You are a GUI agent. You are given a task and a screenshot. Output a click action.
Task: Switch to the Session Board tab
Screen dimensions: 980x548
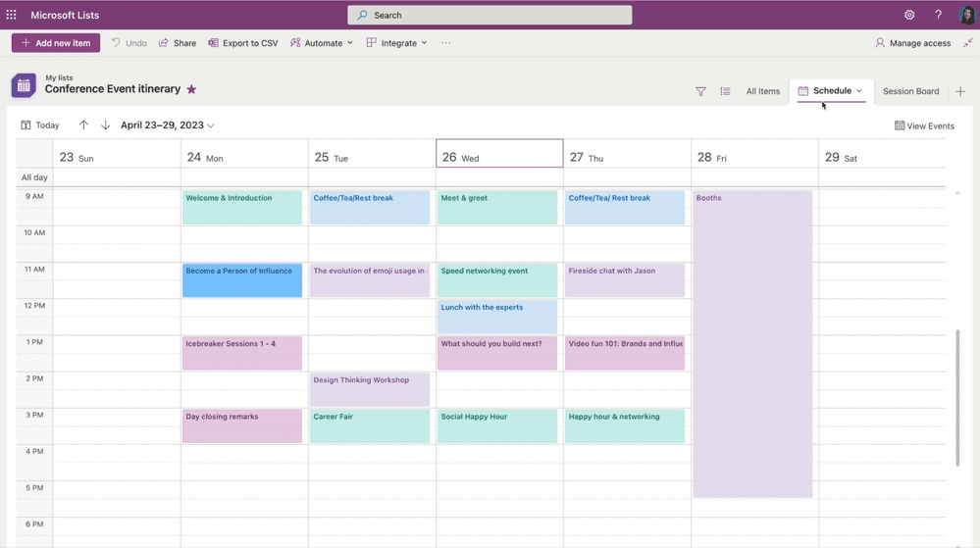pos(910,91)
